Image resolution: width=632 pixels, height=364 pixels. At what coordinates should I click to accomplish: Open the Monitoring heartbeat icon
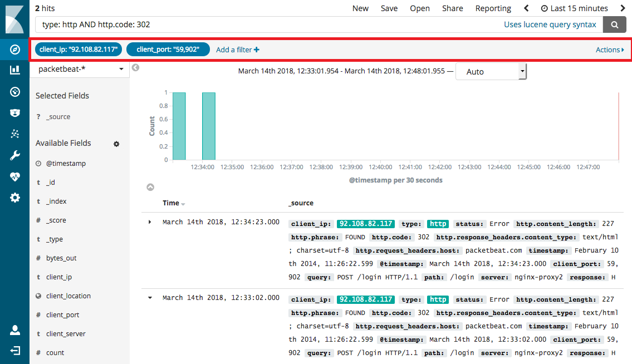[x=15, y=176]
